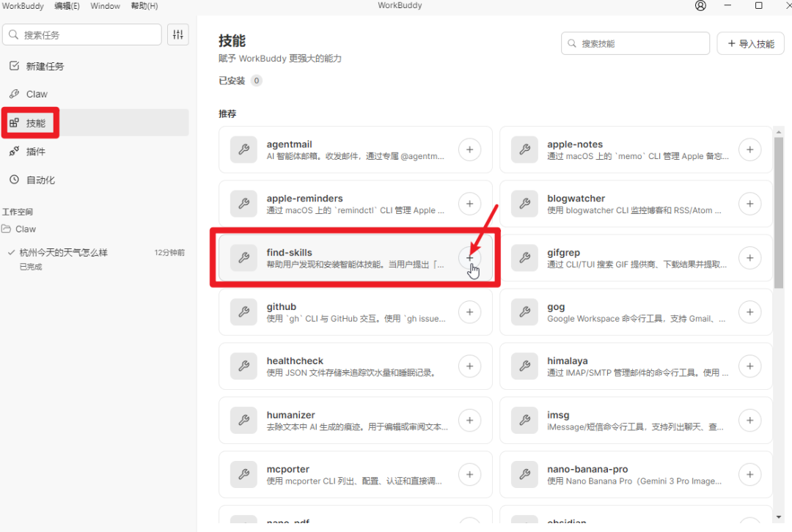Click the wrench icon of healthcheck skill
The width and height of the screenshot is (792, 532).
pos(243,366)
